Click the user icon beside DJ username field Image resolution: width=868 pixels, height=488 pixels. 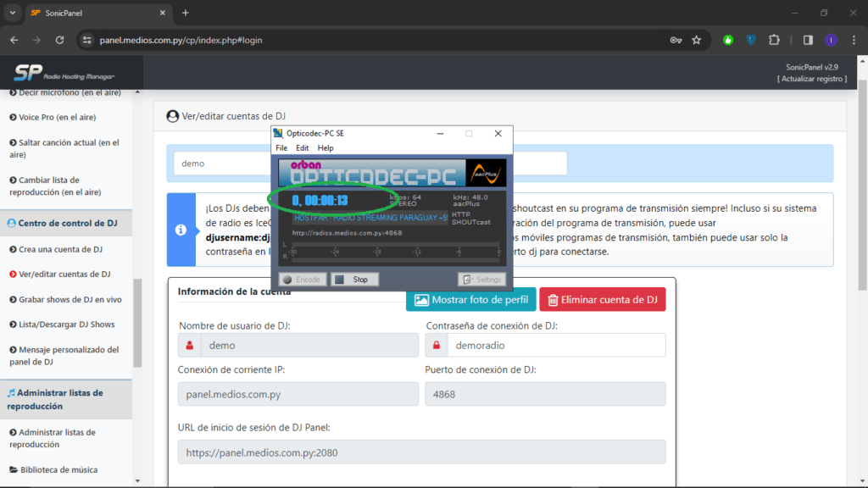[189, 346]
